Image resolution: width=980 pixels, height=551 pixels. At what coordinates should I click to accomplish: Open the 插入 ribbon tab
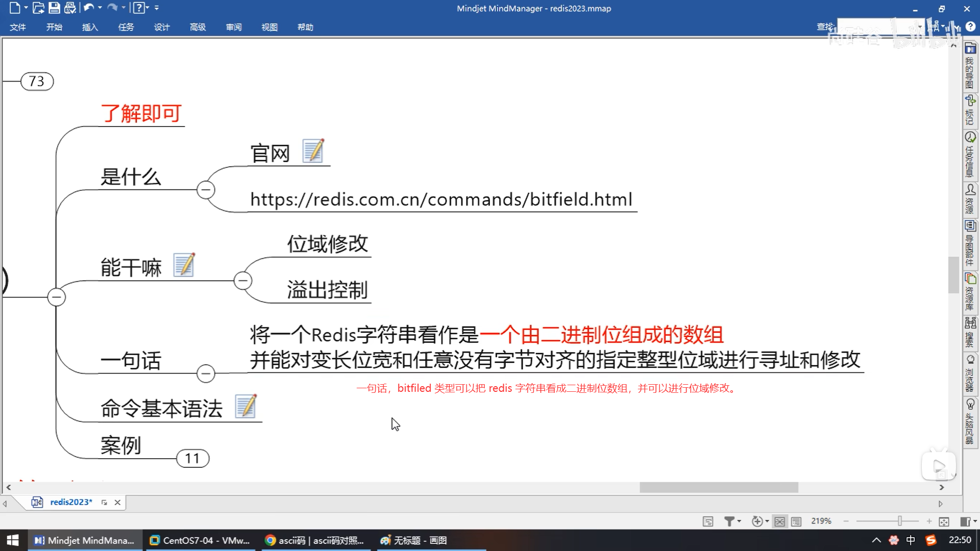90,27
